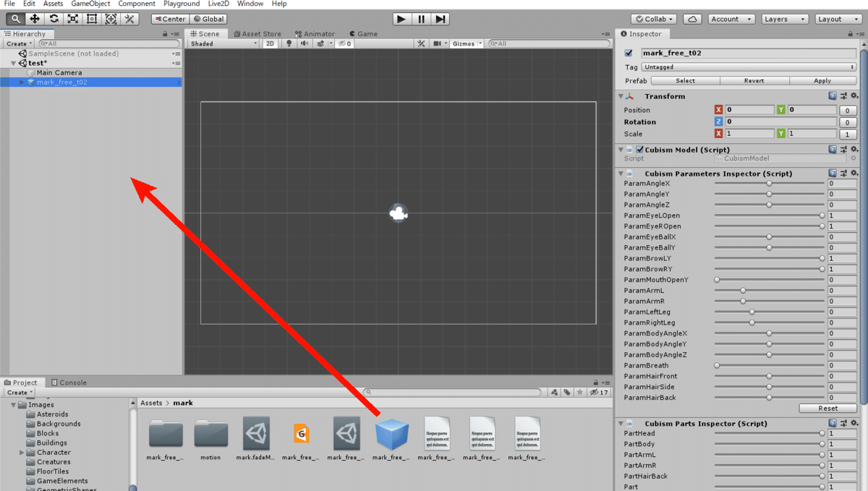
Task: Open Transform component gear settings
Action: [854, 96]
